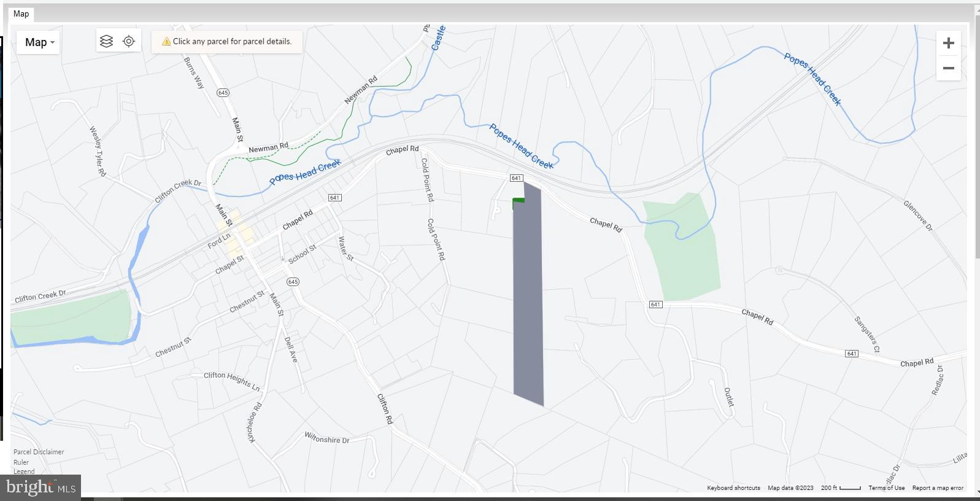Click the locate/target crosshair icon
980x501 pixels.
129,41
